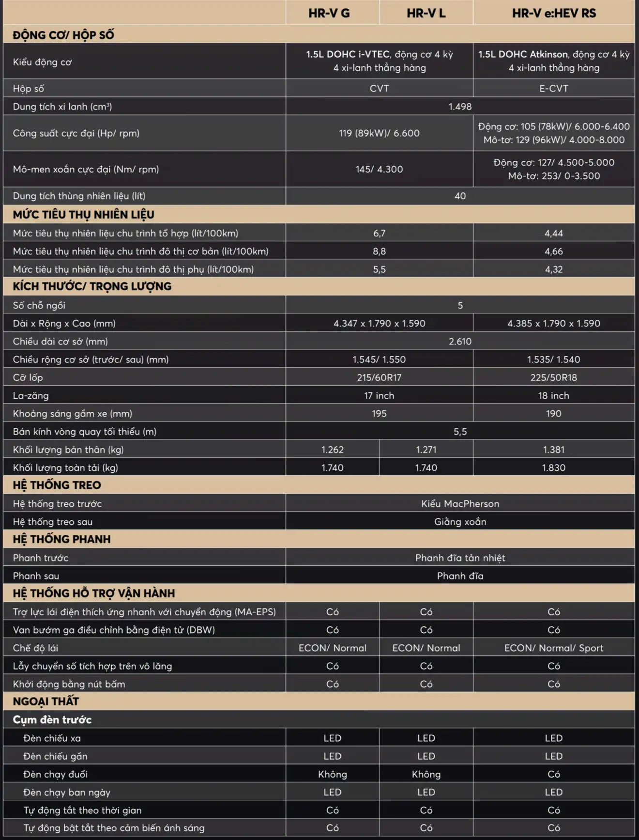The image size is (639, 840).
Task: Click the 225/50R18 tire size cell
Action: pos(554,377)
